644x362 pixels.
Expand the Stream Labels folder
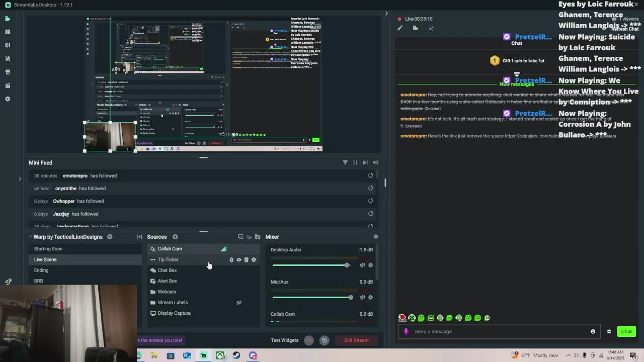[x=153, y=303]
